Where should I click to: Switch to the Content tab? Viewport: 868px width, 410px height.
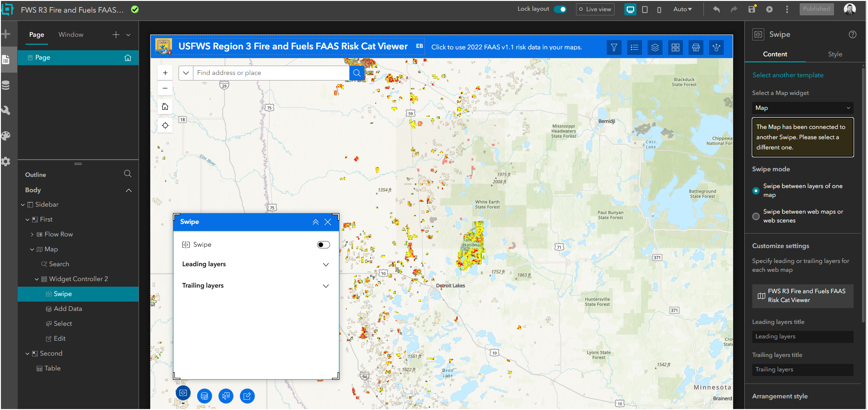click(x=775, y=54)
